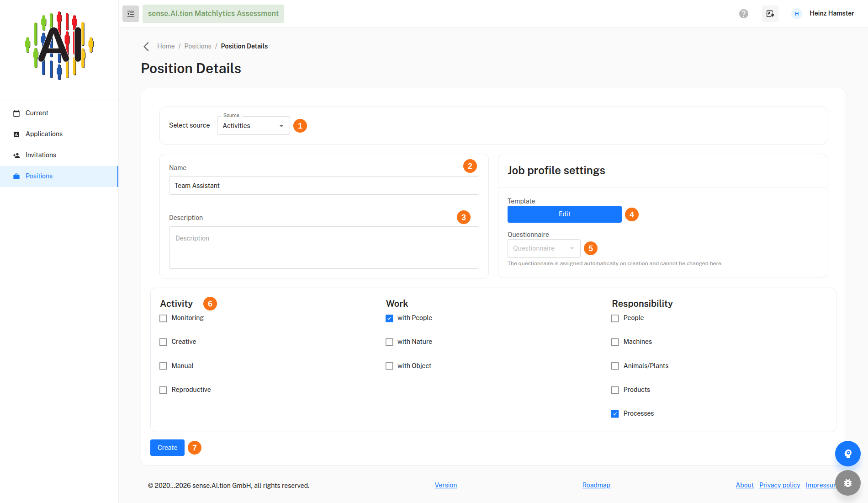868x503 pixels.
Task: Click the back arrow beside Home
Action: pos(146,47)
